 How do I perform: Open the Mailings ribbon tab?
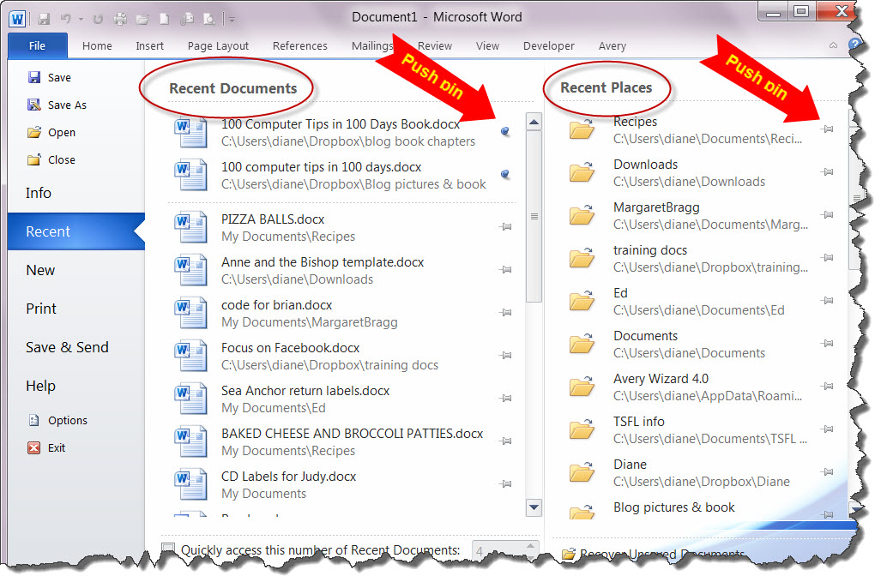(x=371, y=46)
